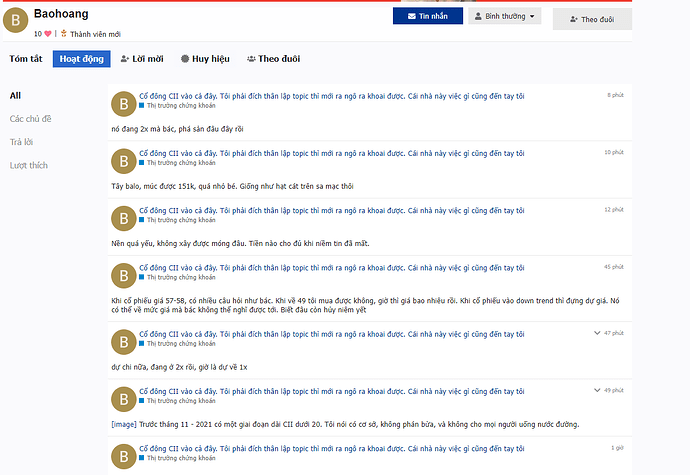690x475 pixels.
Task: Expand the 49 phút post using its chevron
Action: [x=597, y=390]
